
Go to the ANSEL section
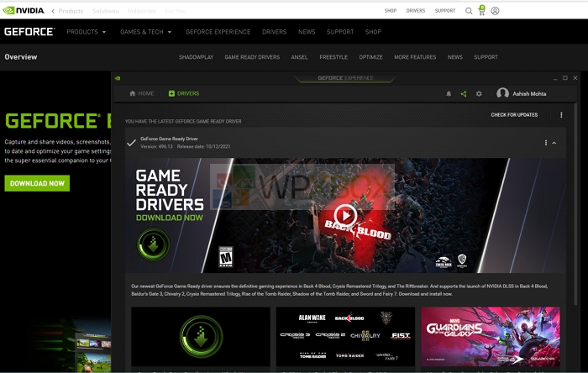(x=299, y=57)
